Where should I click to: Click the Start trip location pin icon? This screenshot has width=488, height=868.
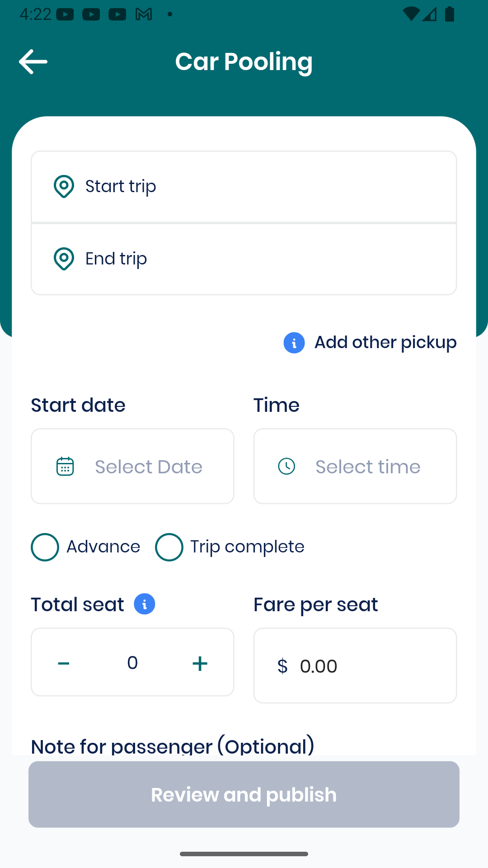(x=64, y=186)
